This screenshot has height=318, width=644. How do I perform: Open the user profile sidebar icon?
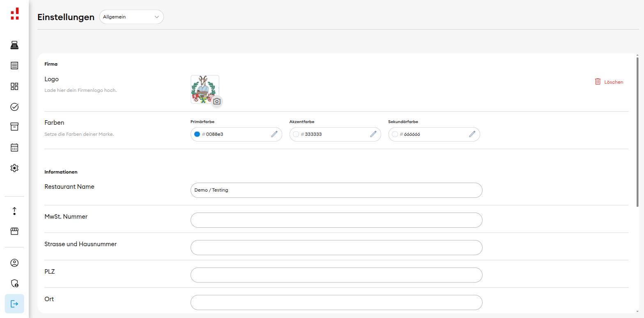pos(14,263)
